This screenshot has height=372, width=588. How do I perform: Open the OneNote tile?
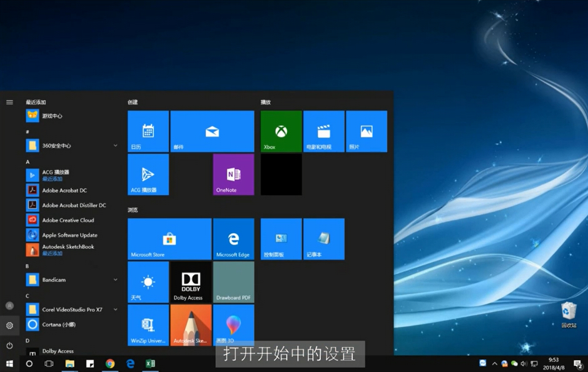pyautogui.click(x=233, y=174)
